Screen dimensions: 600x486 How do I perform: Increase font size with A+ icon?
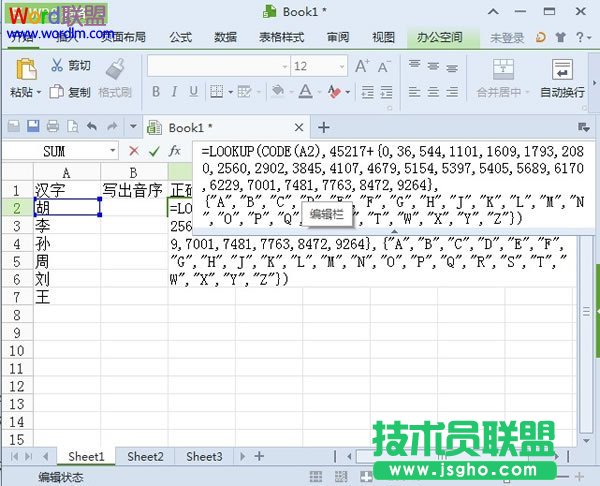point(362,66)
